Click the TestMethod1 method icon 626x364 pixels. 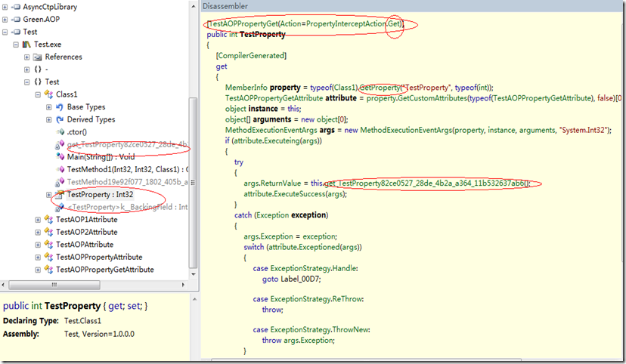[x=60, y=169]
